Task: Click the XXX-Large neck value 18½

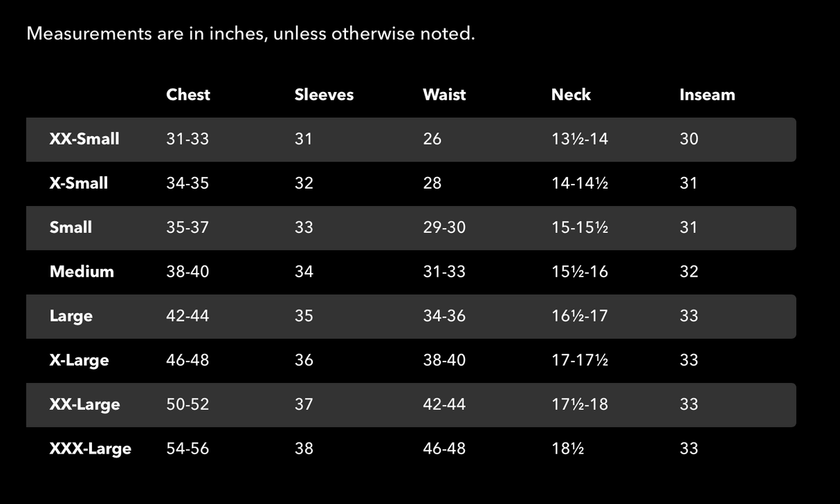Action: (x=567, y=449)
